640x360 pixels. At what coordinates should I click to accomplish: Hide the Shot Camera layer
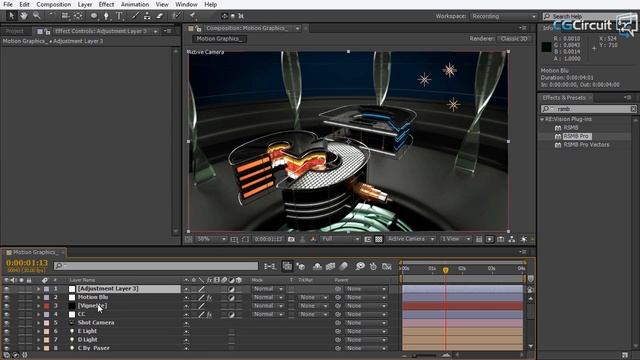pyautogui.click(x=6, y=323)
